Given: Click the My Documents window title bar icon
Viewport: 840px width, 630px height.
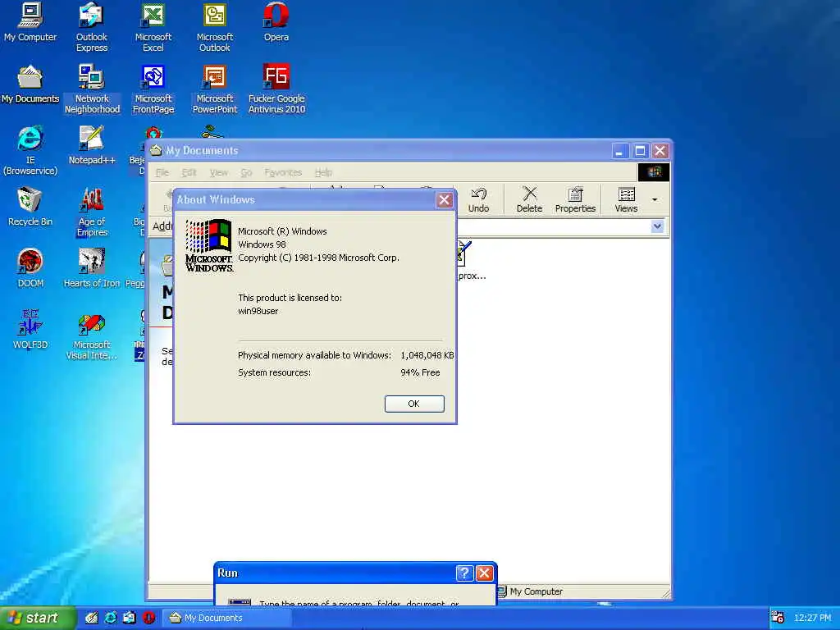Looking at the screenshot, I should click(x=156, y=151).
